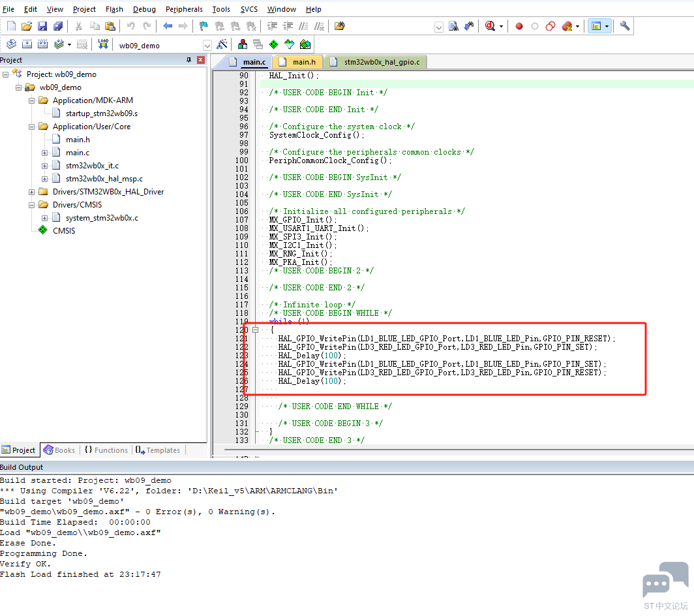Indent selected lines icon
This screenshot has width=694, height=616.
pyautogui.click(x=272, y=26)
